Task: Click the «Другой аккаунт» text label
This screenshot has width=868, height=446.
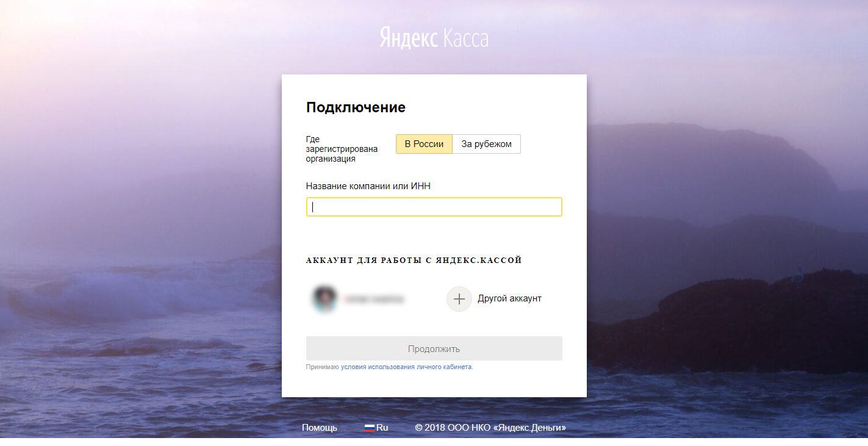Action: [510, 298]
